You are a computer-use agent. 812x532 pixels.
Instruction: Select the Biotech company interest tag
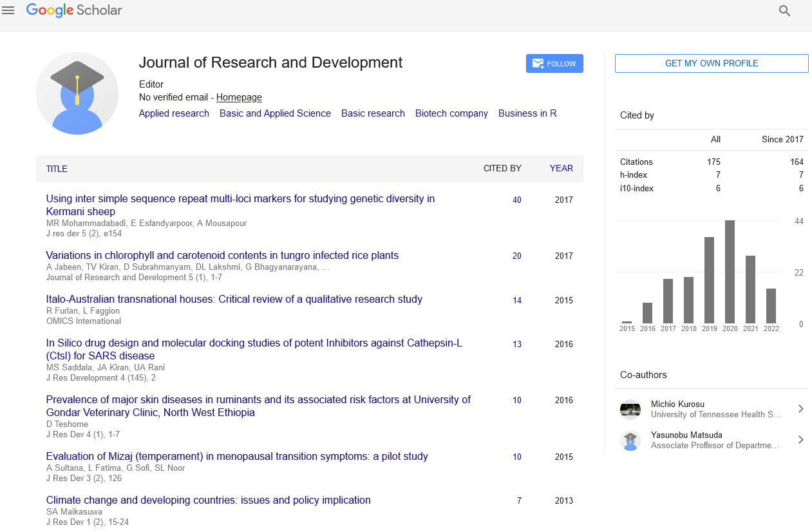(451, 113)
